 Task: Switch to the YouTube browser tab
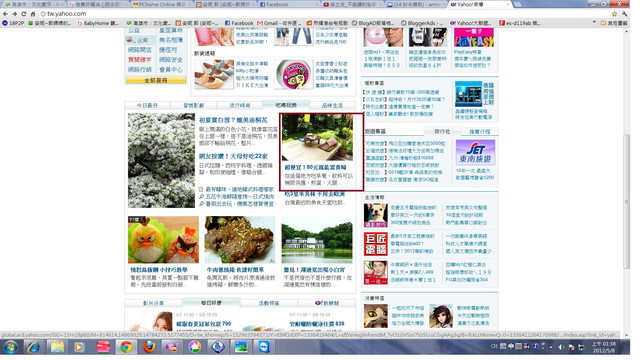pos(352,4)
